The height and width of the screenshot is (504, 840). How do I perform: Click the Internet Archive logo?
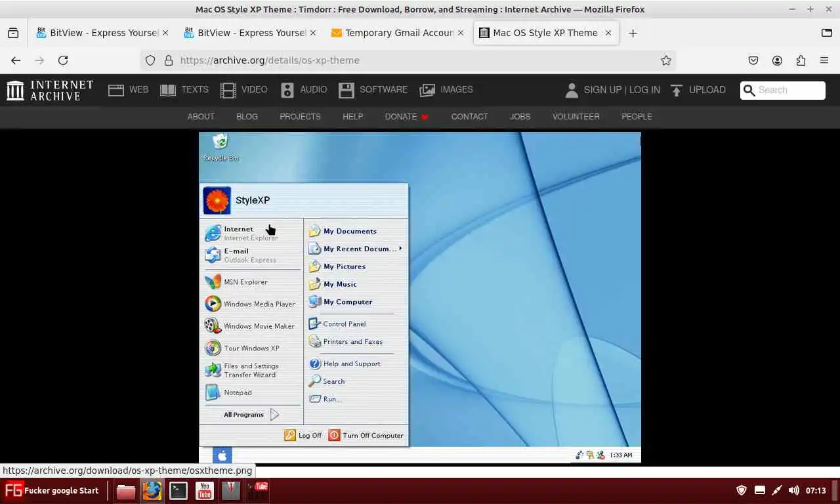pyautogui.click(x=50, y=90)
